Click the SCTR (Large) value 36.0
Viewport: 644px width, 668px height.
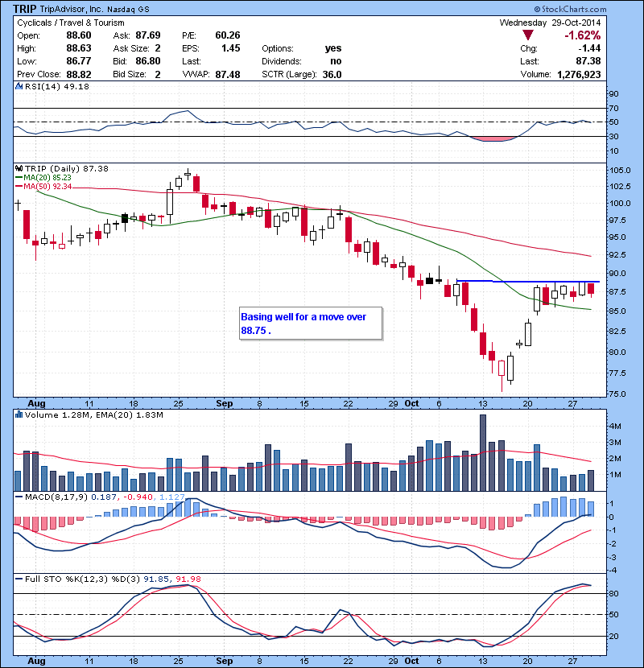[332, 75]
